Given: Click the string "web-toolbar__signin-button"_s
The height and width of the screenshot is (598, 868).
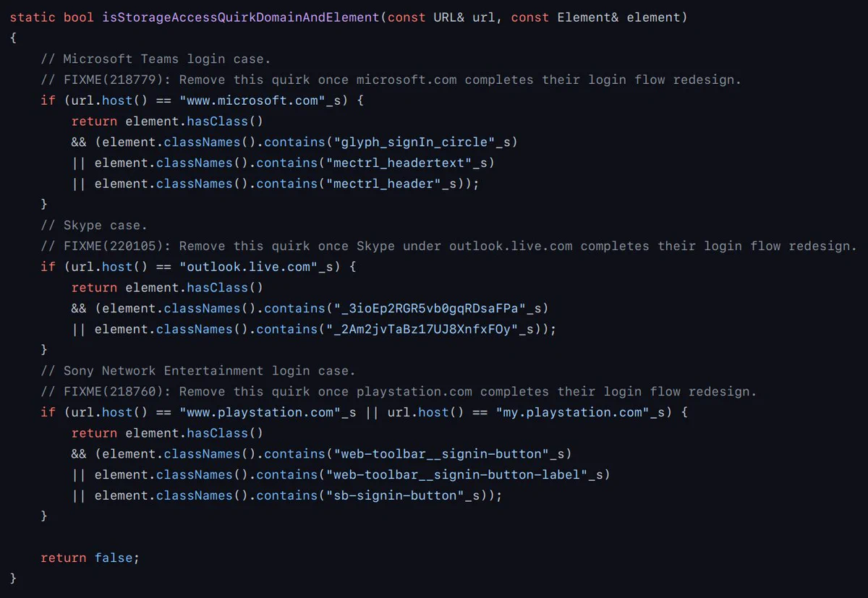Looking at the screenshot, I should pos(448,453).
